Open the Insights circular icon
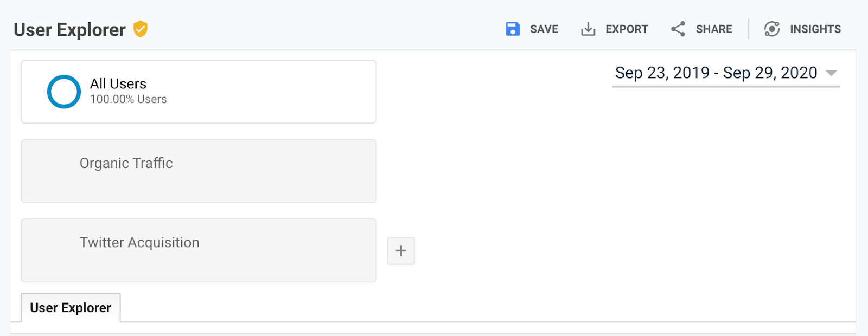868x336 pixels. (x=772, y=29)
